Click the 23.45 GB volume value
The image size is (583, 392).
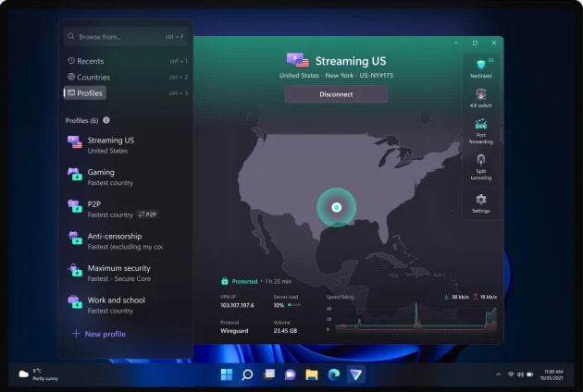pyautogui.click(x=285, y=330)
